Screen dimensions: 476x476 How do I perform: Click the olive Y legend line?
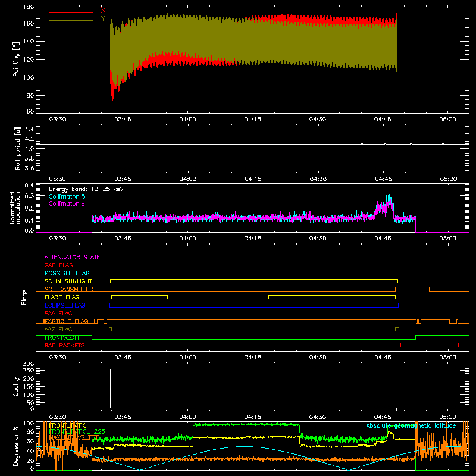pyautogui.click(x=71, y=20)
